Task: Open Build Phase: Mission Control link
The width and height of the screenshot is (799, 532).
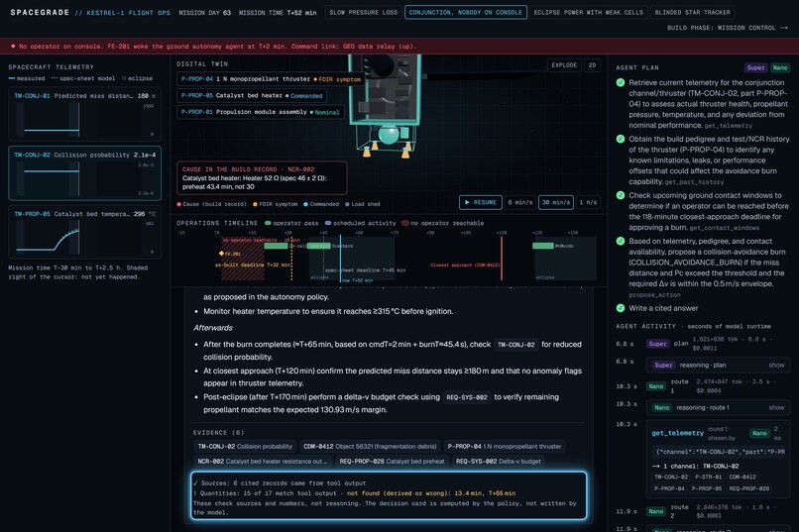Action: 727,28
